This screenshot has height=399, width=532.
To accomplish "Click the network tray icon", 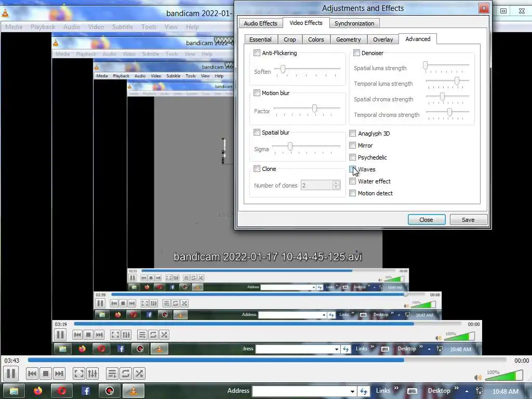I will point(480,391).
